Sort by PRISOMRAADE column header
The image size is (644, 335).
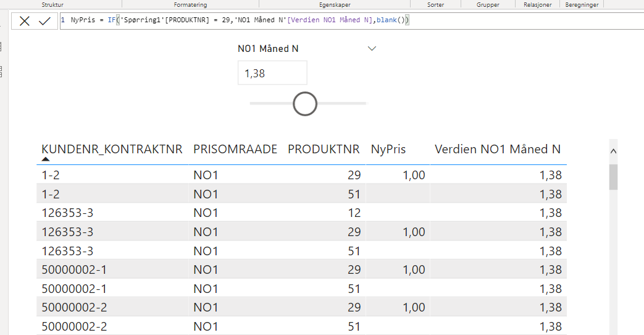point(235,149)
